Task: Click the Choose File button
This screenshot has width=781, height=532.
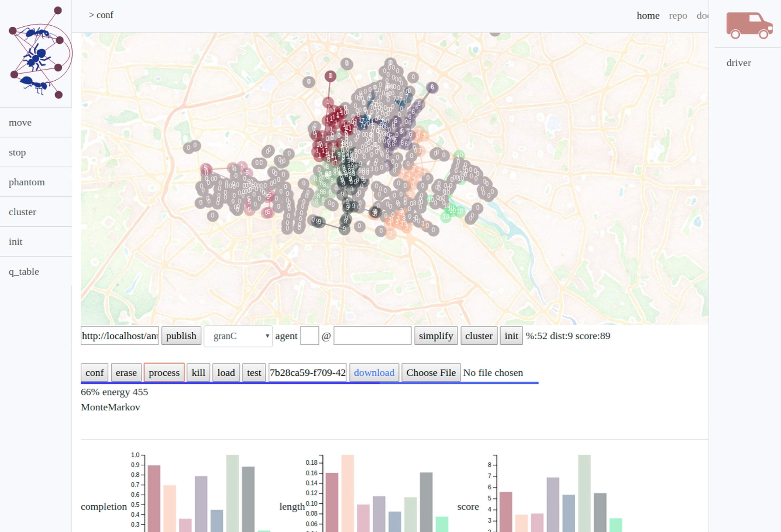Action: click(431, 372)
